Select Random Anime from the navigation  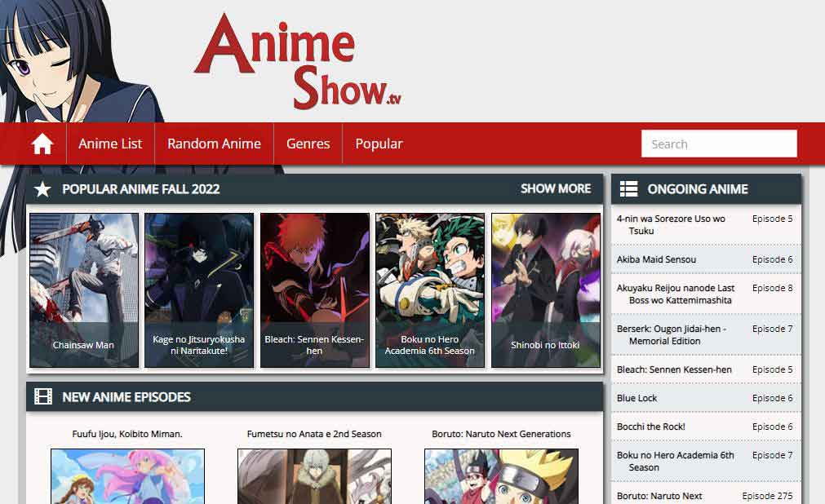tap(214, 144)
